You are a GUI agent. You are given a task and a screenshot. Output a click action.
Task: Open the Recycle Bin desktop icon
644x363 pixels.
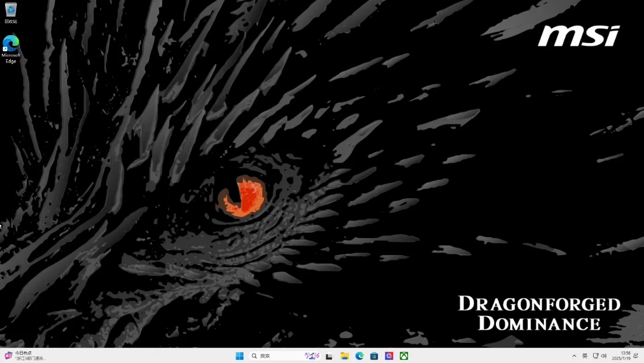(x=11, y=13)
